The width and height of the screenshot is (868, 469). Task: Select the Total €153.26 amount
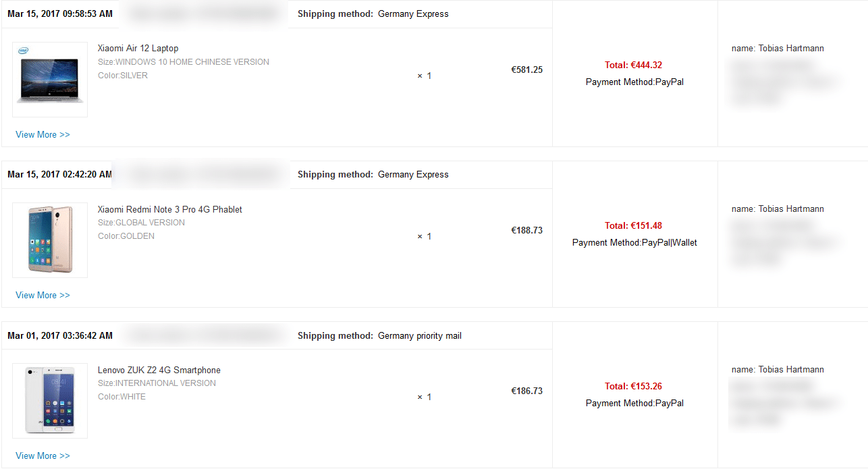(633, 387)
